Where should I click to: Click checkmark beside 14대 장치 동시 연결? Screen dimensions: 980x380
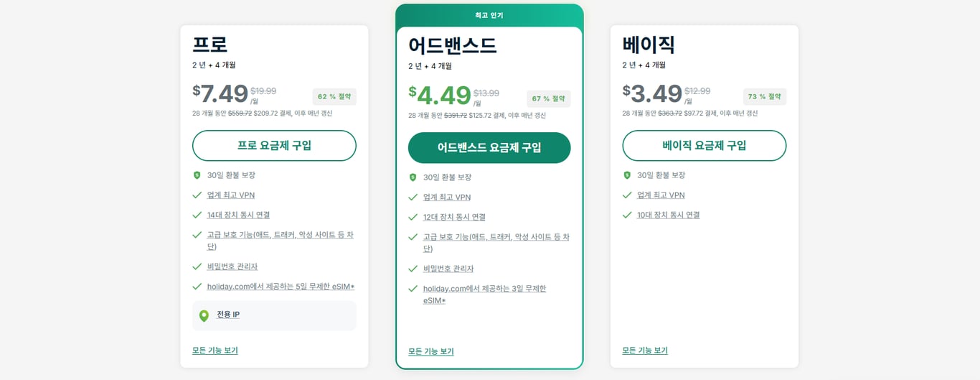click(197, 215)
